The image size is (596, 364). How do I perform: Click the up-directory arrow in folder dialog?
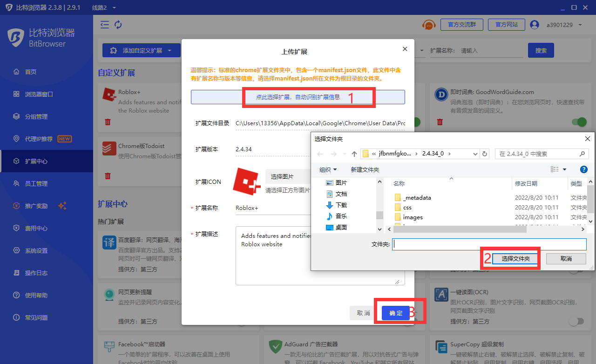click(x=354, y=154)
